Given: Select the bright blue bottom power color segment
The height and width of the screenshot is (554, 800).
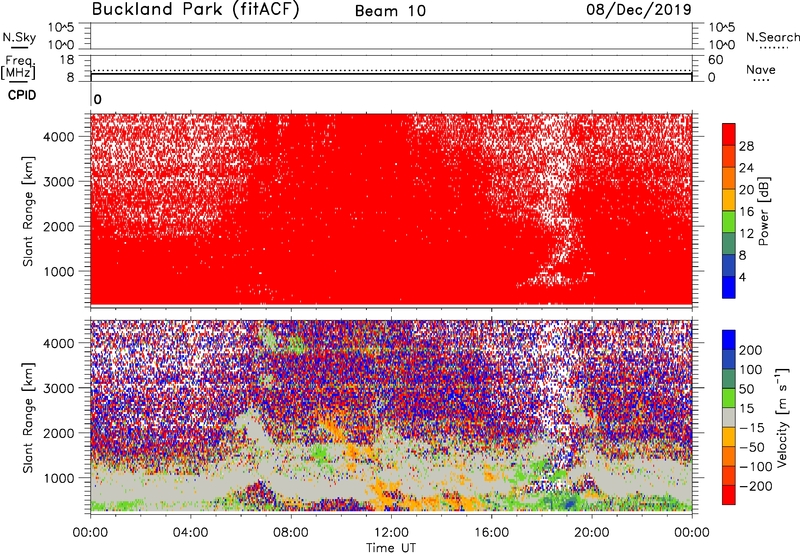Looking at the screenshot, I should (729, 287).
